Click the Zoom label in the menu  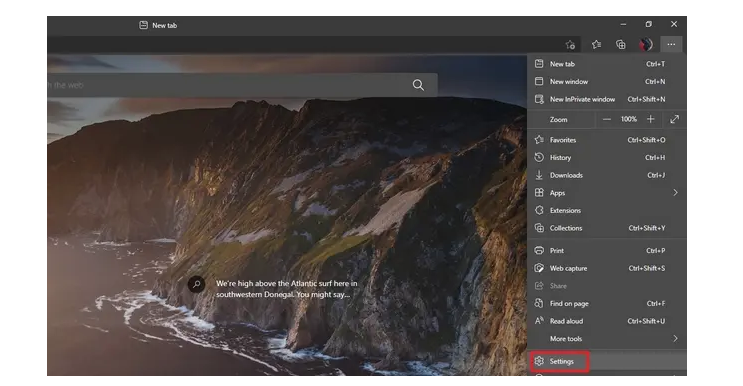pyautogui.click(x=558, y=120)
